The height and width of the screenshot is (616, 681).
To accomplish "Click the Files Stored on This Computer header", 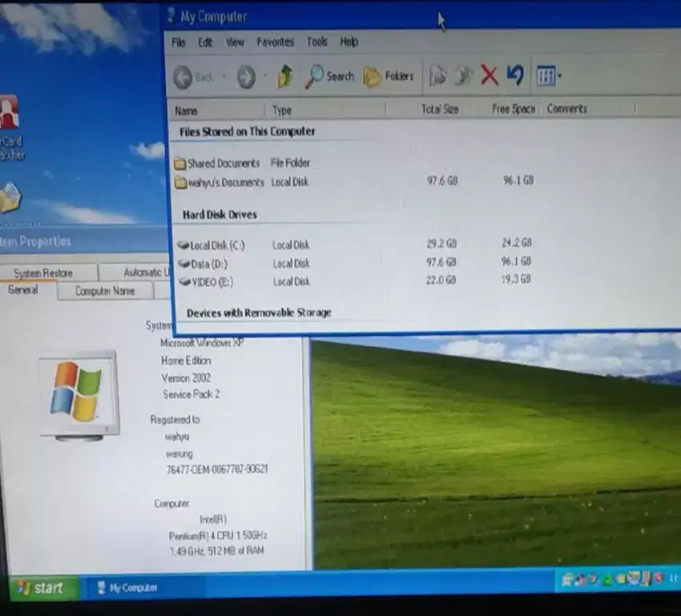I will coord(247,131).
